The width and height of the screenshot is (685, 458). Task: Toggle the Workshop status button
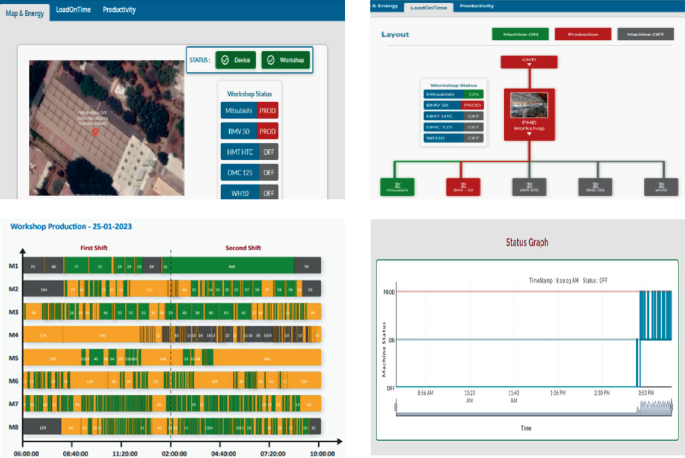point(286,60)
